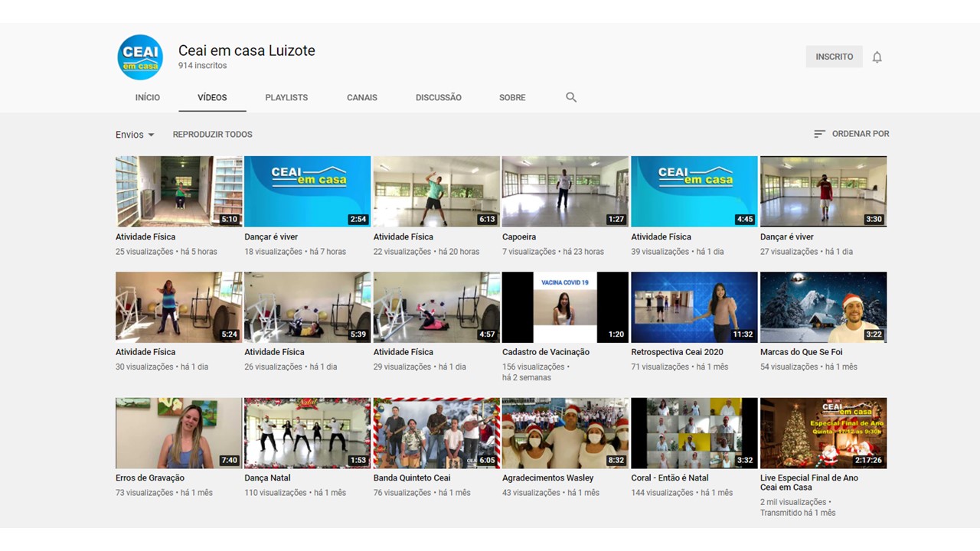Click the Ordenar por sort icon
Image resolution: width=980 pixels, height=551 pixels.
pos(819,134)
